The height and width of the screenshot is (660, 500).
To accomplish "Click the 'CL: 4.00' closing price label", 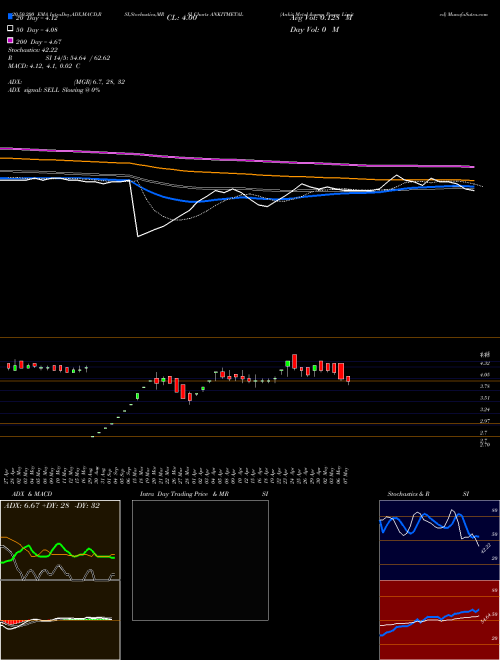I will (x=182, y=18).
